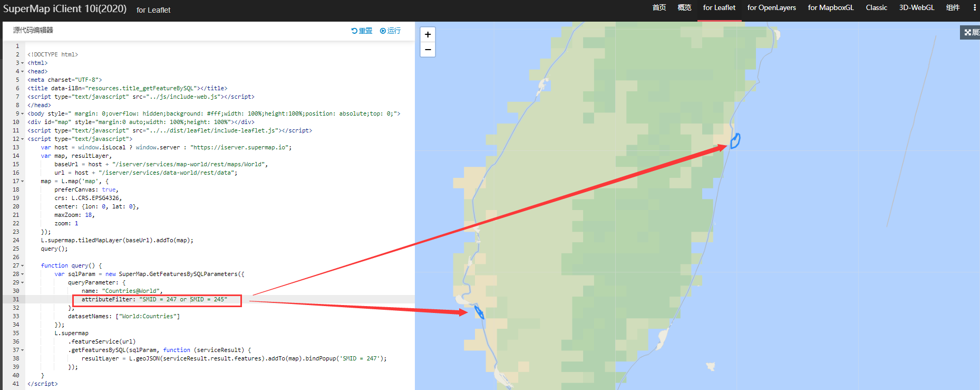
Task: Click the baseUrl definition code line
Action: (x=161, y=164)
